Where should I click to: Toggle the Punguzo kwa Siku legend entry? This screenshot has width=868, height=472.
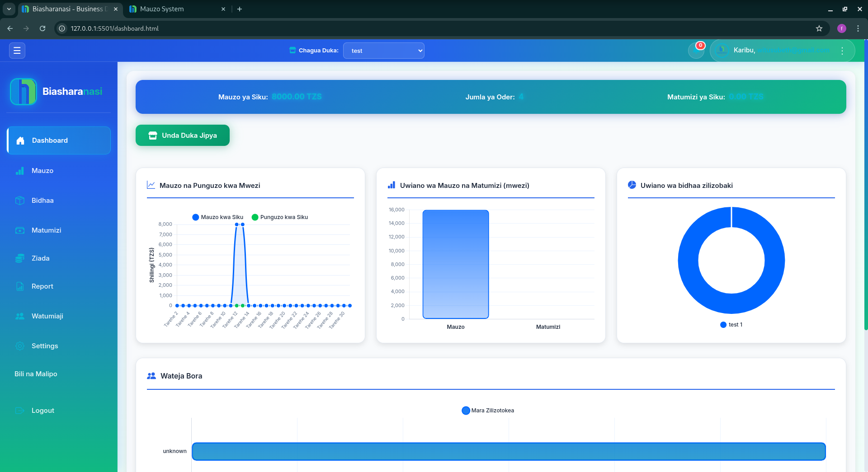[281, 217]
